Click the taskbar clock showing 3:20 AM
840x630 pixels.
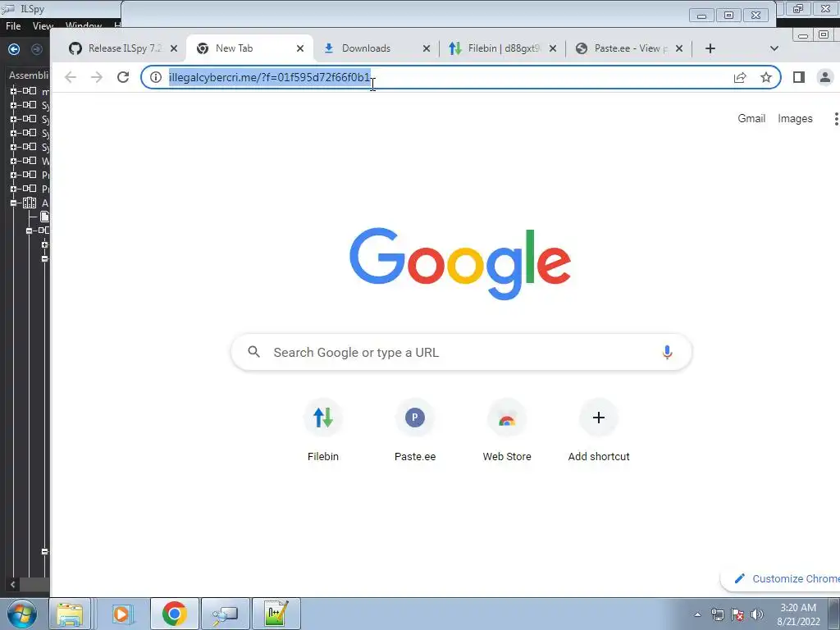point(798,614)
